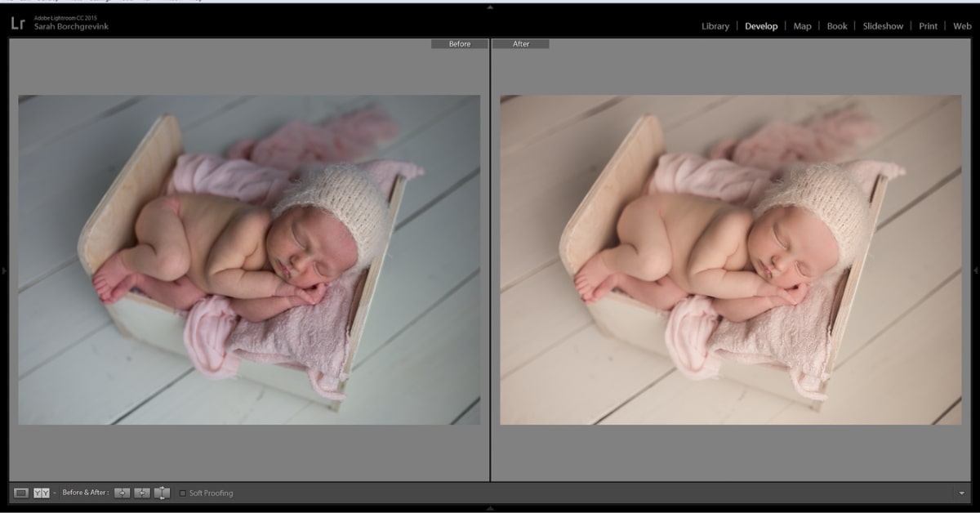The image size is (980, 513).
Task: Open the Slideshow module
Action: (884, 26)
